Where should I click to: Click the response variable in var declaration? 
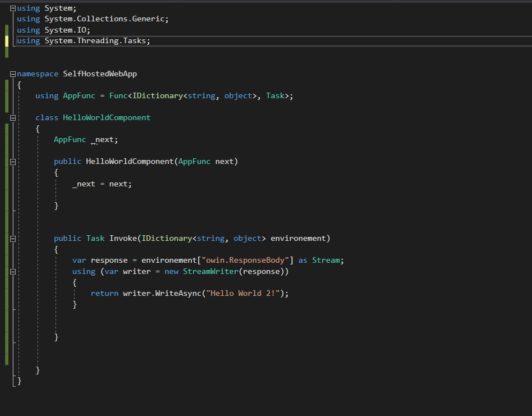(109, 260)
